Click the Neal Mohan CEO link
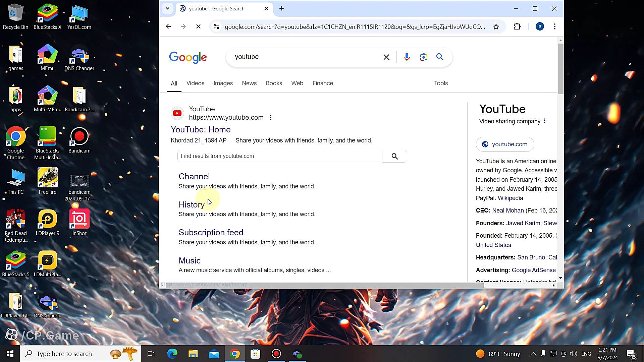644x362 pixels. click(x=508, y=210)
